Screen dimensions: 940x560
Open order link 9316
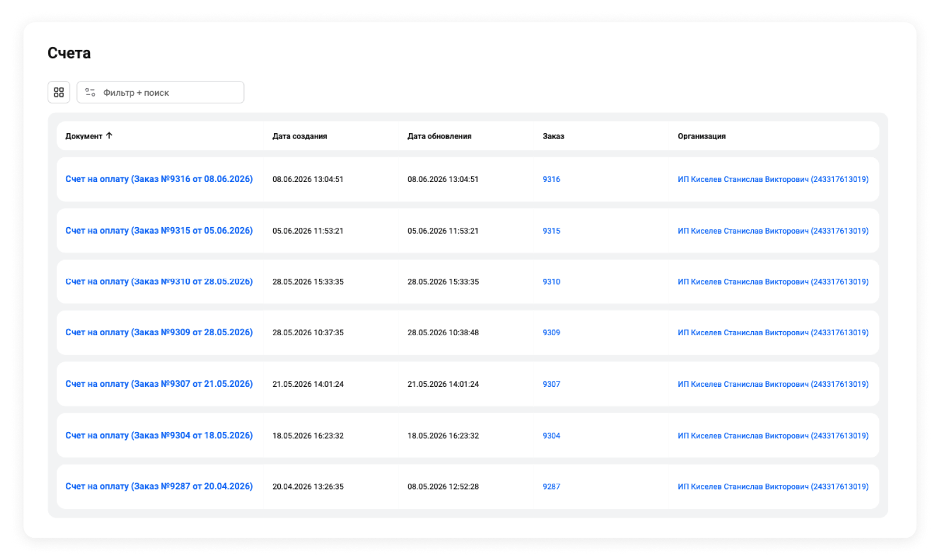pyautogui.click(x=552, y=180)
